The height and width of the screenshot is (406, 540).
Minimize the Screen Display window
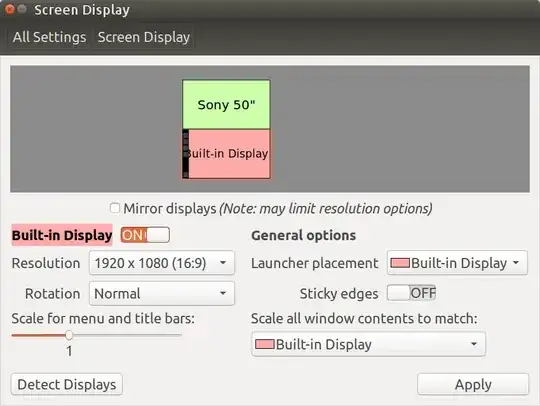(22, 9)
